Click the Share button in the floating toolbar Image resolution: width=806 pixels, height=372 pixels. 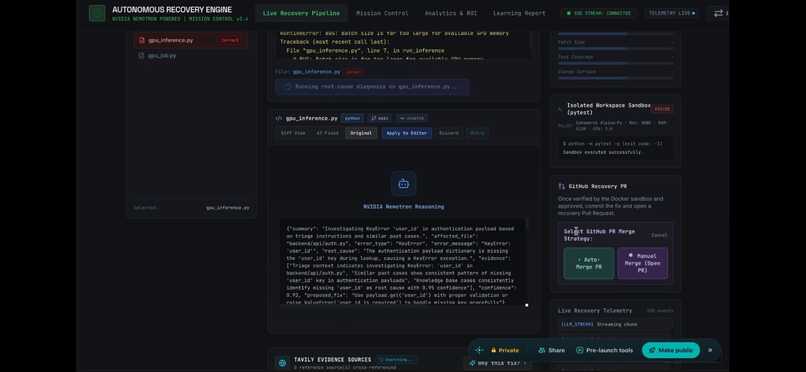pos(552,350)
